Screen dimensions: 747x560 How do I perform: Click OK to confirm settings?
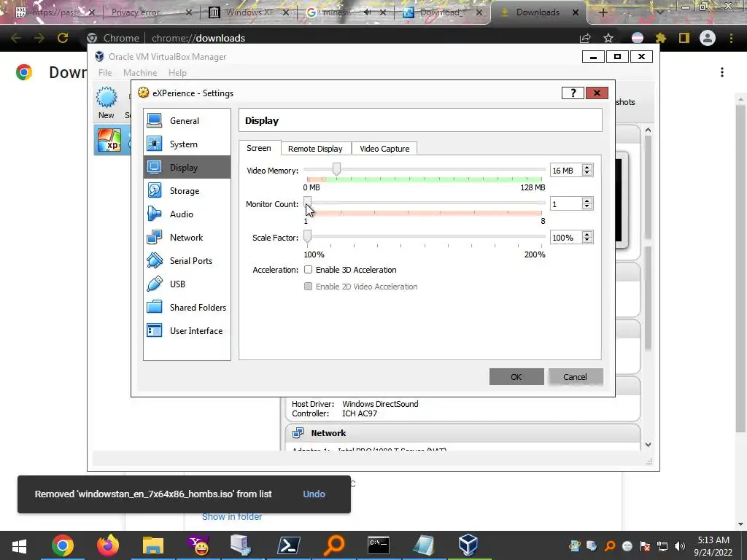click(x=516, y=377)
